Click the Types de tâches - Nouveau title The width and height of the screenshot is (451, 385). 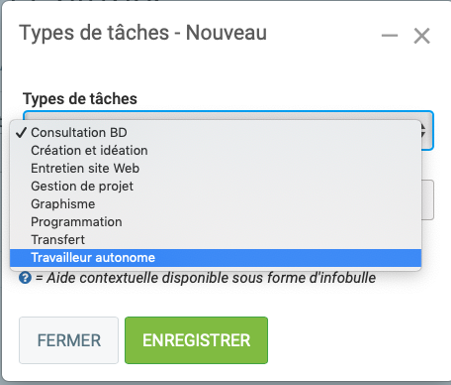pyautogui.click(x=143, y=33)
